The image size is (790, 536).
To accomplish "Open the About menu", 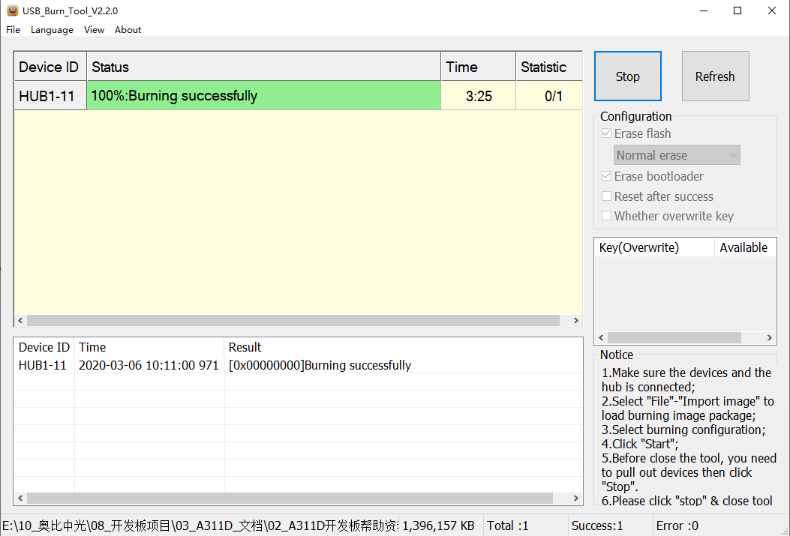I will 127,30.
